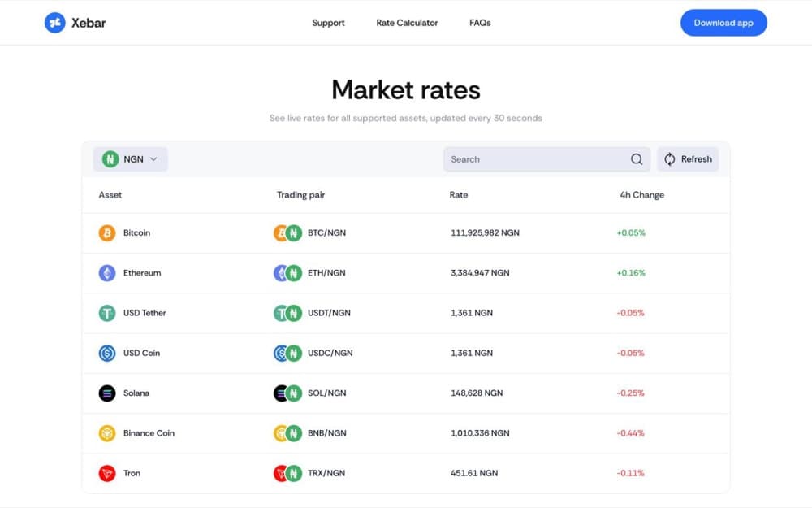Expand the chevron beside NGN
The height and width of the screenshot is (508, 812).
click(153, 159)
